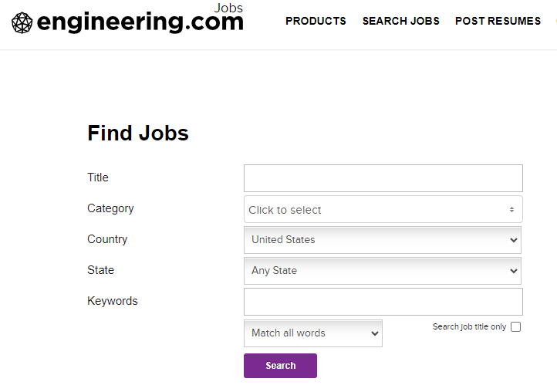Go to SEARCH JOBS in the navigation

coord(400,21)
